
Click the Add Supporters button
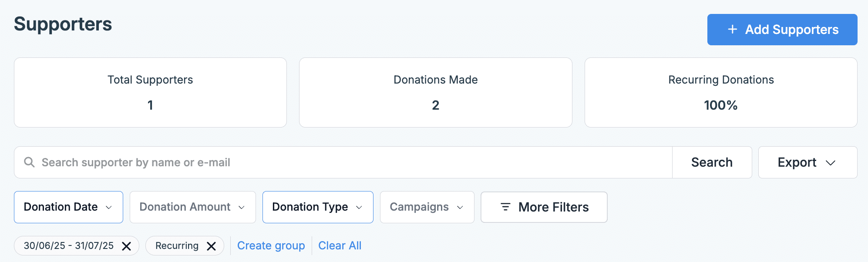pos(782,30)
